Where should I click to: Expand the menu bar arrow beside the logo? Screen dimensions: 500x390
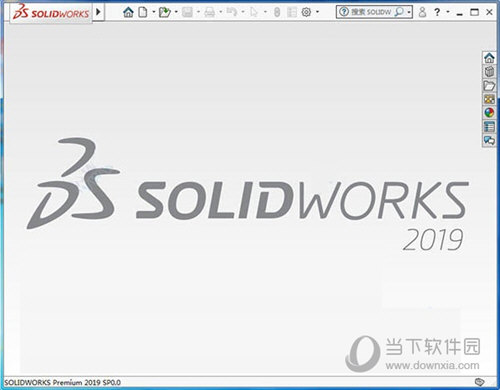point(98,12)
